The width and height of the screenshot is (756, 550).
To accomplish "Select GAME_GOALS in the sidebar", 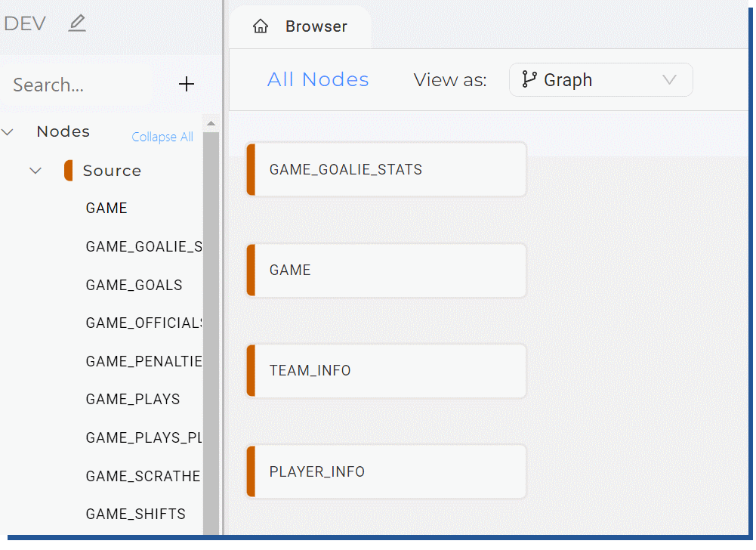I will point(134,285).
